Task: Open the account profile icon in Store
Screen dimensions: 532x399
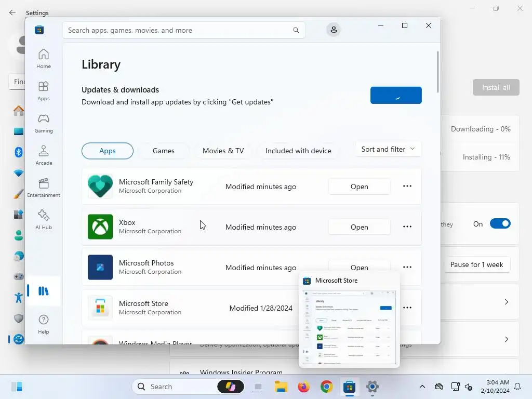Action: [x=334, y=30]
